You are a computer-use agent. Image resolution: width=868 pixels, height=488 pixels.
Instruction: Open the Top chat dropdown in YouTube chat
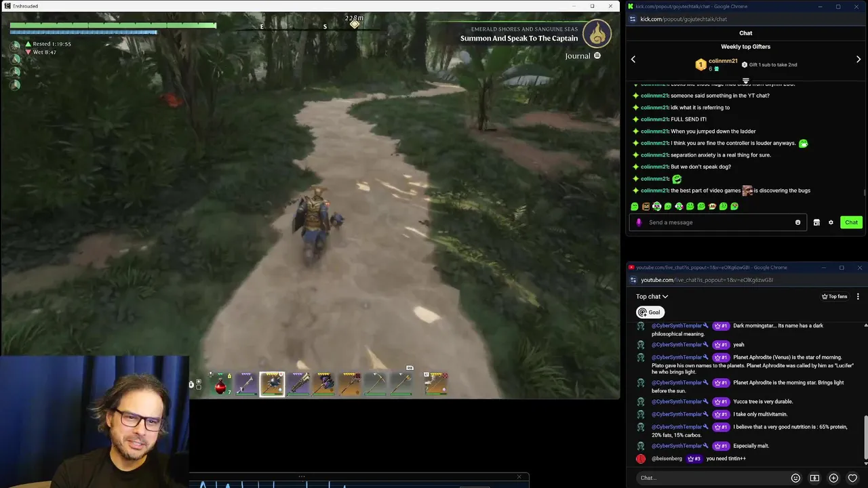point(652,296)
